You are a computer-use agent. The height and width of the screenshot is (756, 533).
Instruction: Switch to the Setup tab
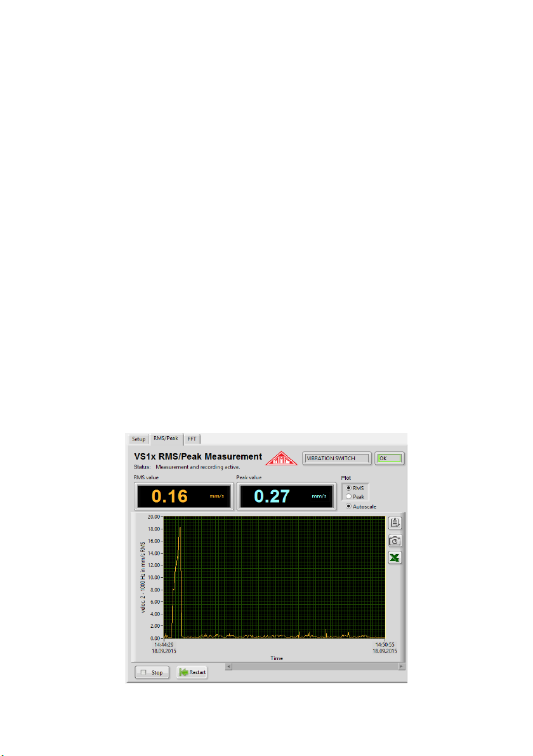139,439
